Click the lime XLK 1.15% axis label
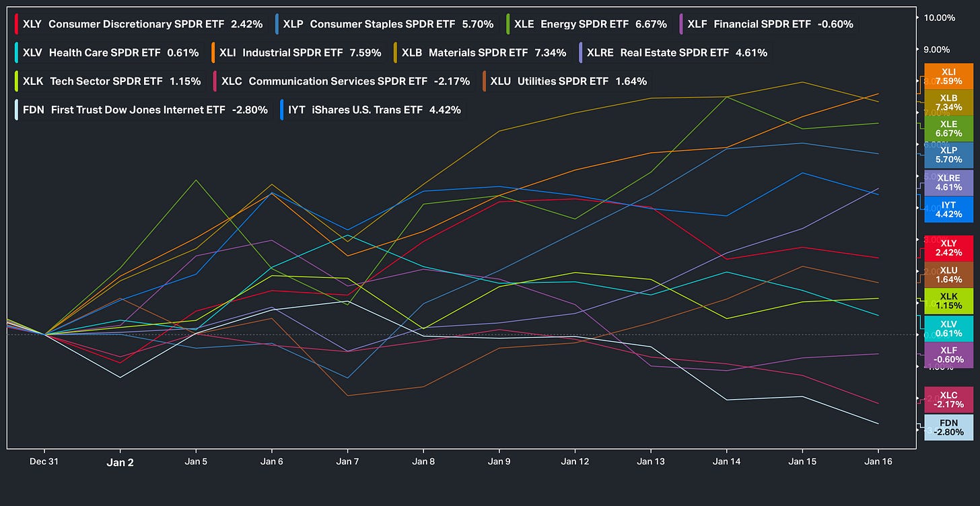980x506 pixels. [x=948, y=301]
